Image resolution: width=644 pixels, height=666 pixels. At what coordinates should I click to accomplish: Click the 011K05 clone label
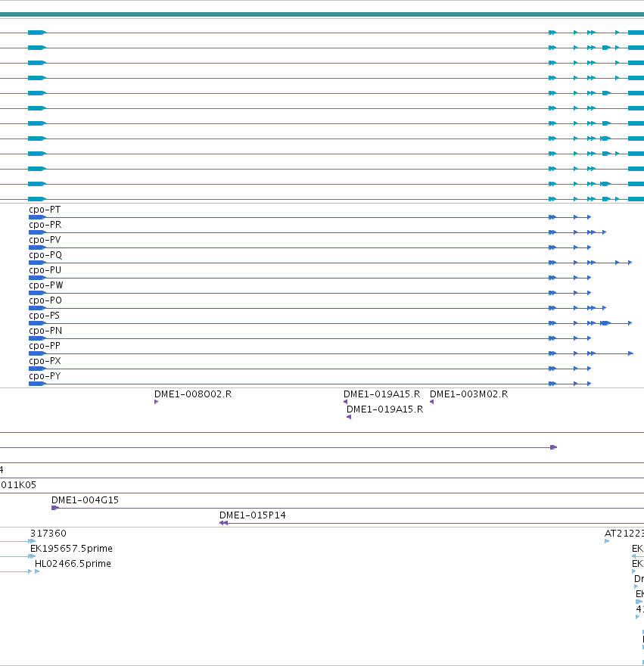click(x=18, y=485)
